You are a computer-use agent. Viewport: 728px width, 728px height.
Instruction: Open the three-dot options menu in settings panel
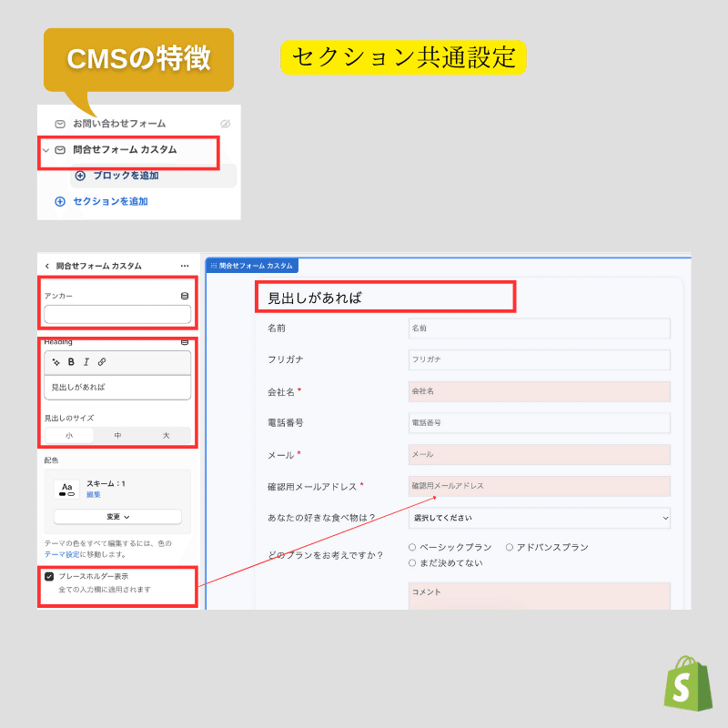(x=182, y=265)
